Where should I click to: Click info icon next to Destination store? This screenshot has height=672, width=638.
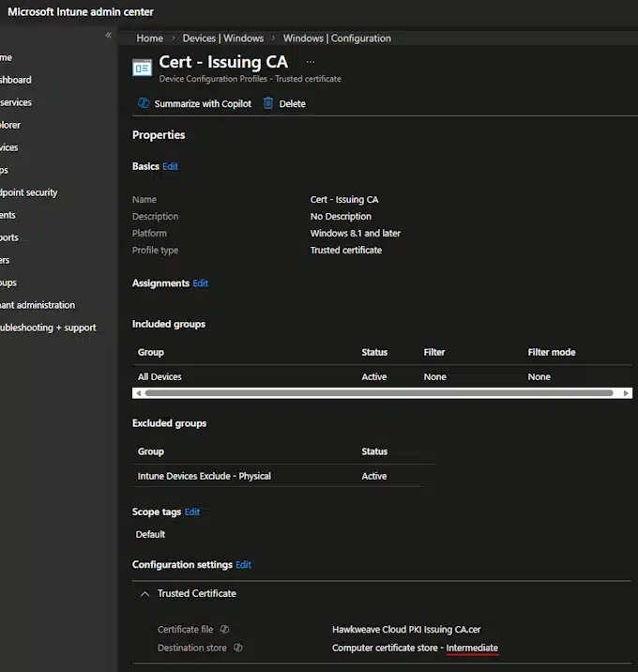coord(237,648)
